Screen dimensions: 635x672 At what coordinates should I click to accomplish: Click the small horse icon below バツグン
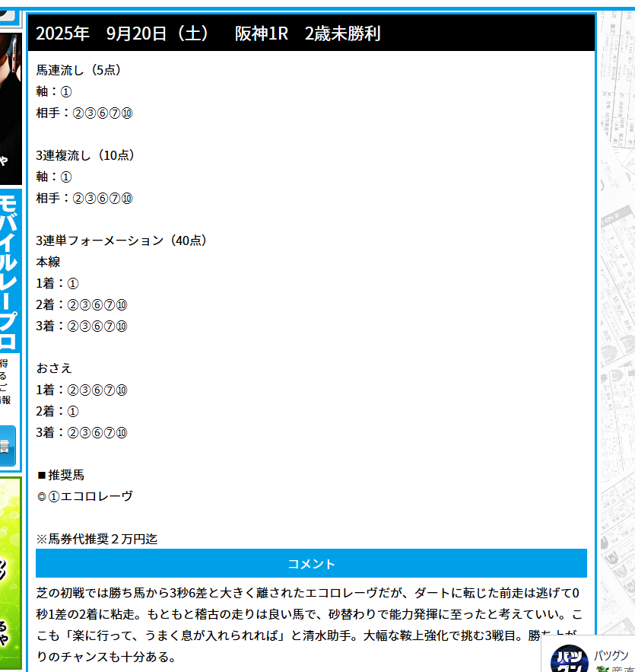pos(602,669)
